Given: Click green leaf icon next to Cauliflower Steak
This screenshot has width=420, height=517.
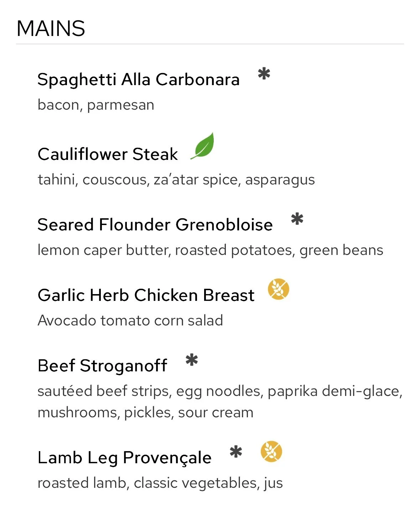Looking at the screenshot, I should (202, 146).
